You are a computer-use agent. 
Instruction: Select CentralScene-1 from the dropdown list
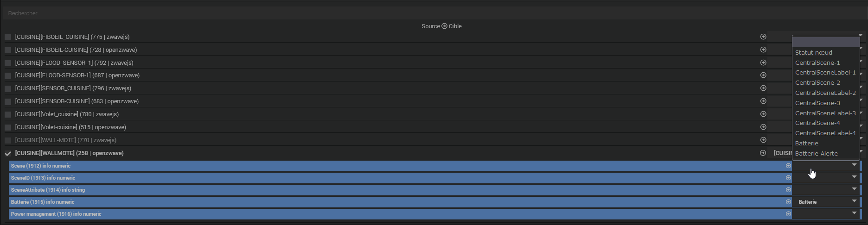point(817,62)
